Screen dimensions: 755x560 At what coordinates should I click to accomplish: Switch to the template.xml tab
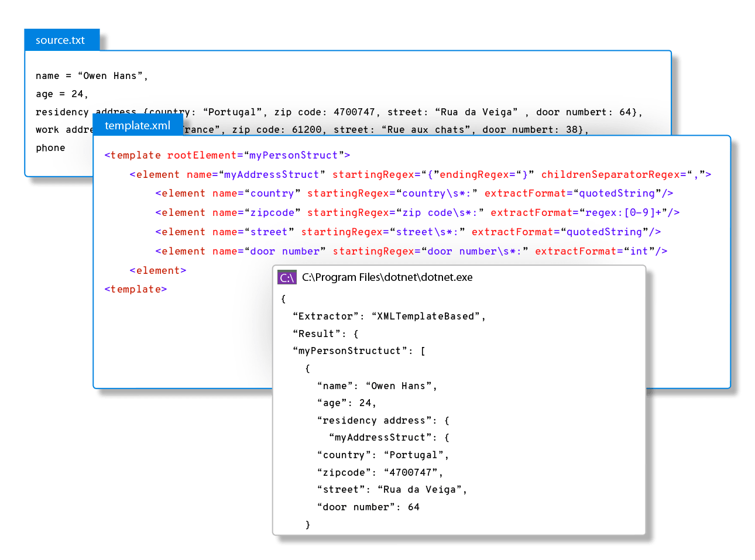pyautogui.click(x=138, y=125)
